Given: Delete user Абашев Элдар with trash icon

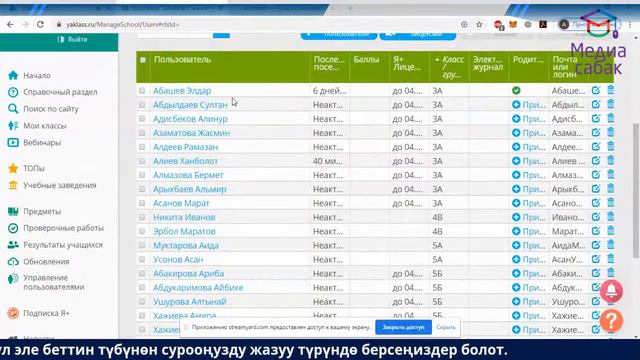Looking at the screenshot, I should [611, 90].
